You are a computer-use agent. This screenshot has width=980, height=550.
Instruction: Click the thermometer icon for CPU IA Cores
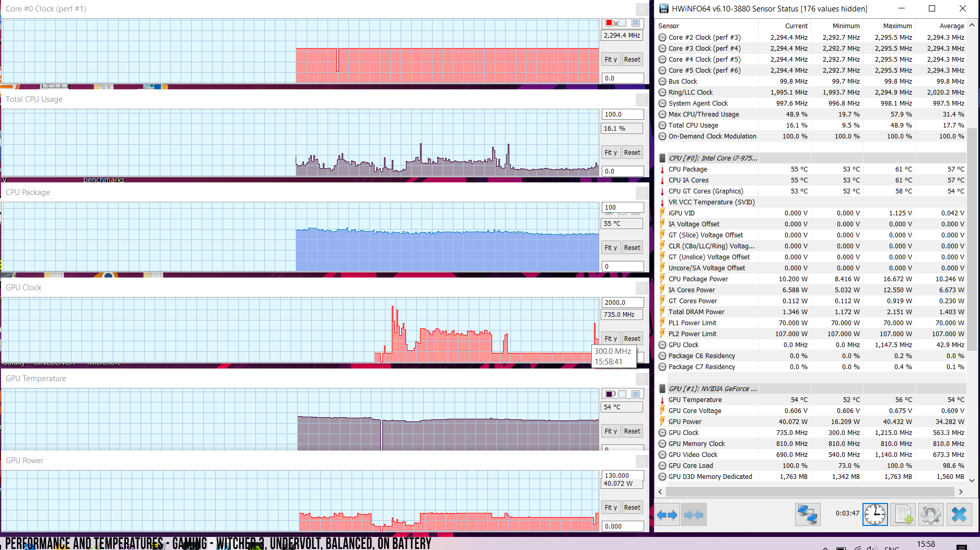click(x=662, y=180)
